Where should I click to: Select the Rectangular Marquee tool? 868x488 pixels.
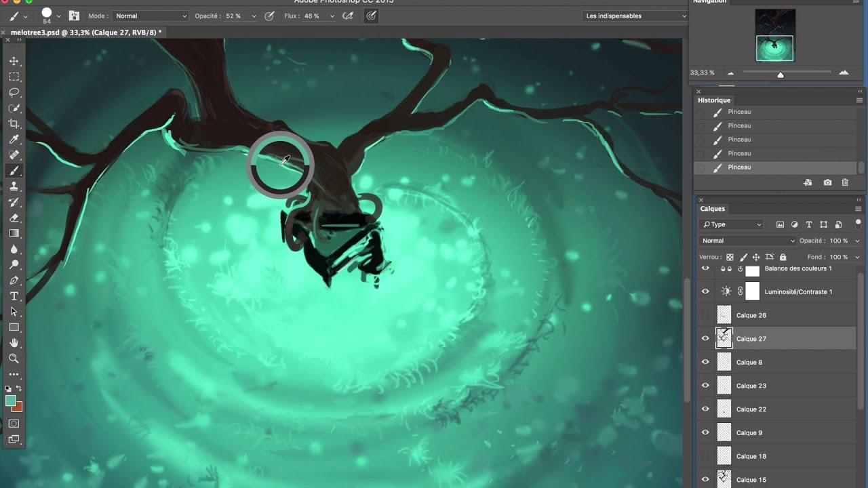(14, 77)
